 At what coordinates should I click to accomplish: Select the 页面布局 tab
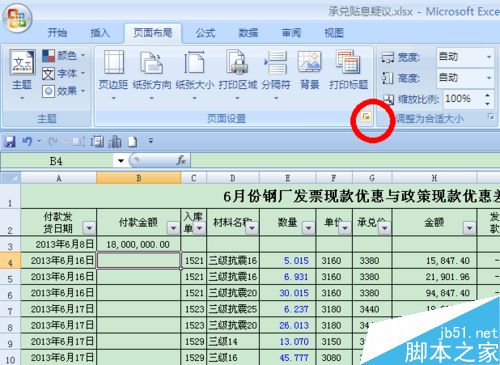(x=153, y=33)
